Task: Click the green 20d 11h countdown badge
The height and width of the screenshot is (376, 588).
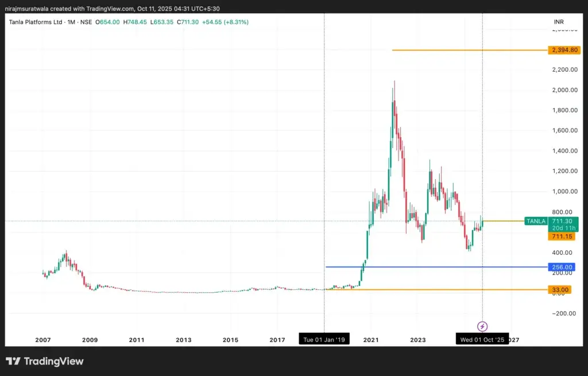Action: pos(563,228)
